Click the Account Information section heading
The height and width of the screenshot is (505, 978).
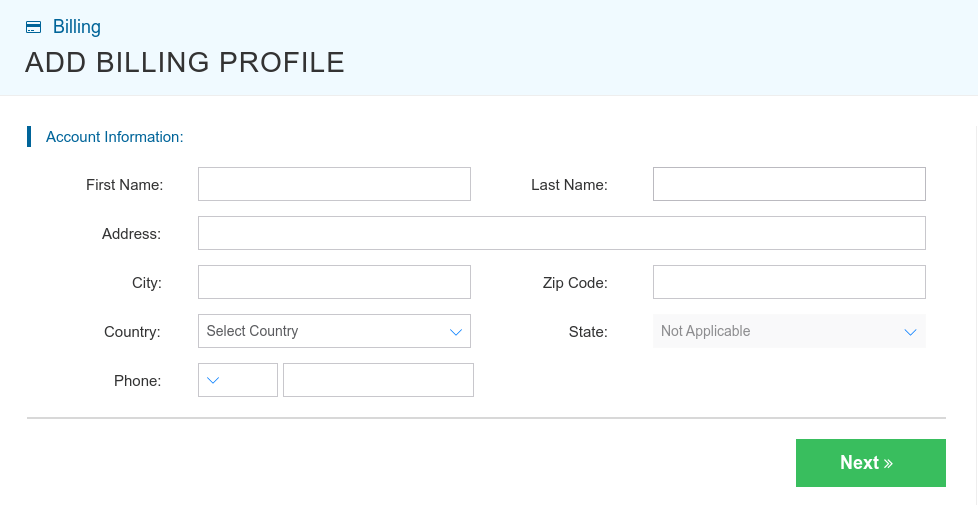pos(114,137)
